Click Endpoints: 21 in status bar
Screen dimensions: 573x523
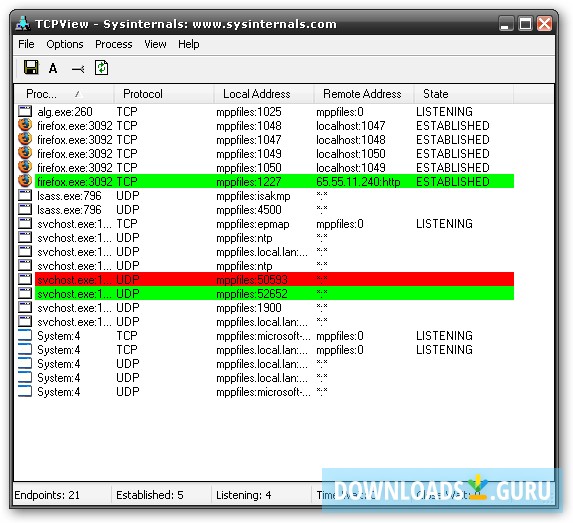point(47,495)
